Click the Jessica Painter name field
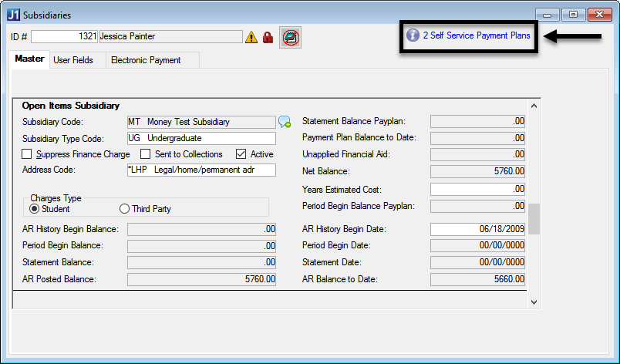 [x=171, y=36]
